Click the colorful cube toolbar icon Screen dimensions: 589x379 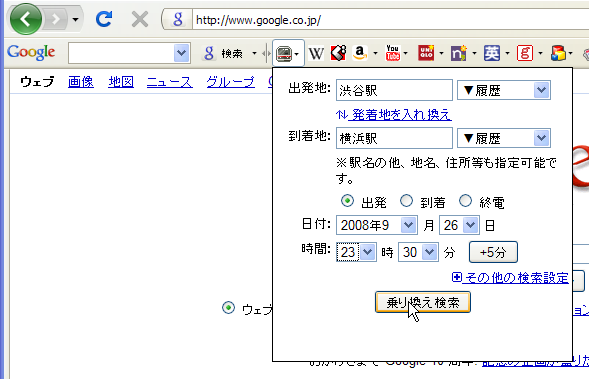pos(558,53)
